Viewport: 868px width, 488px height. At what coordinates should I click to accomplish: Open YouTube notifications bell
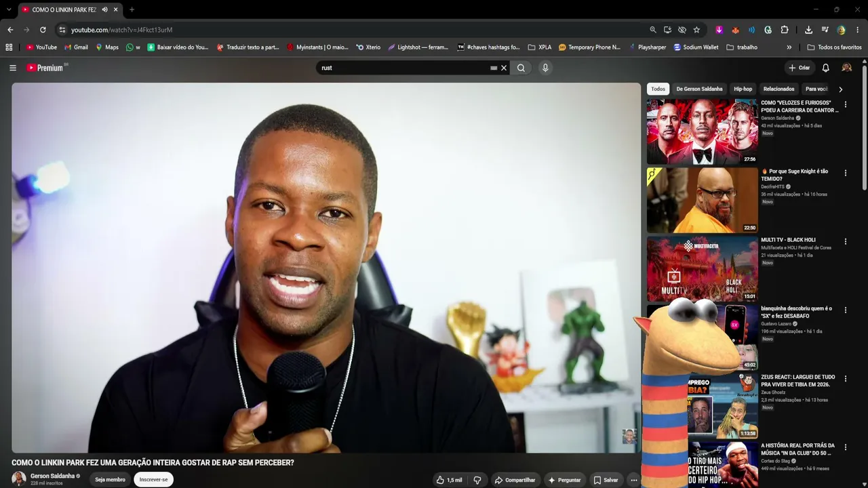(x=825, y=68)
